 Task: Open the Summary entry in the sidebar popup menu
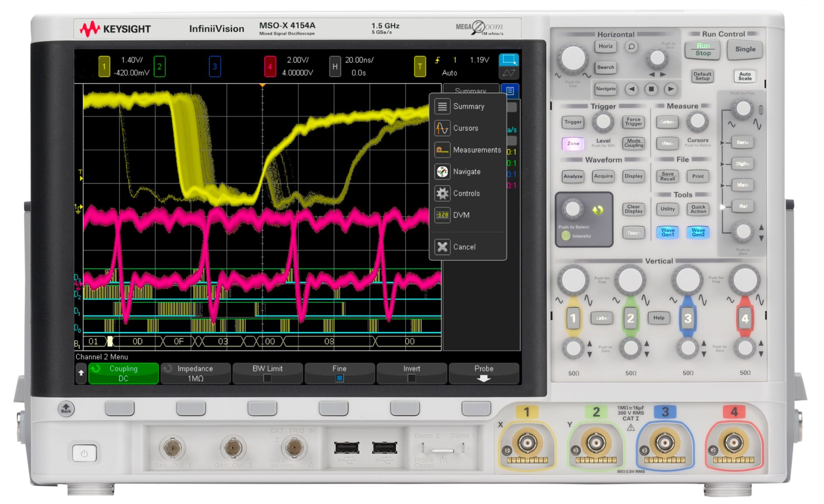click(x=468, y=107)
